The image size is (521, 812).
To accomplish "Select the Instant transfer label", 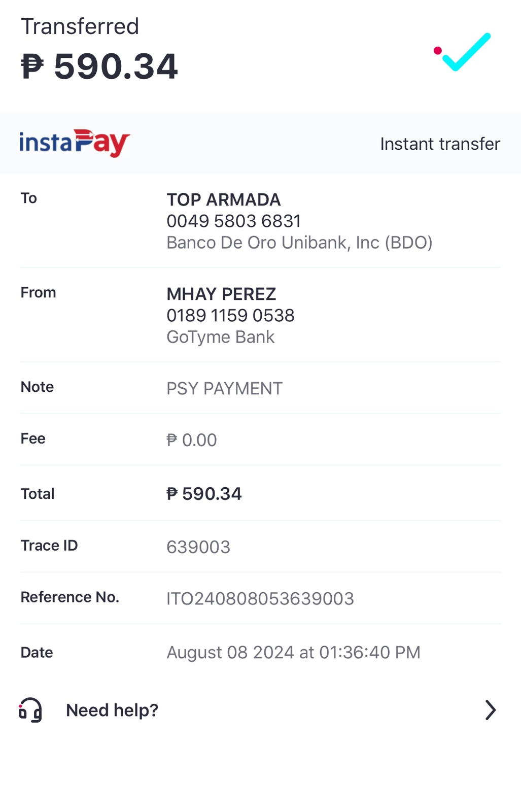I will 440,144.
